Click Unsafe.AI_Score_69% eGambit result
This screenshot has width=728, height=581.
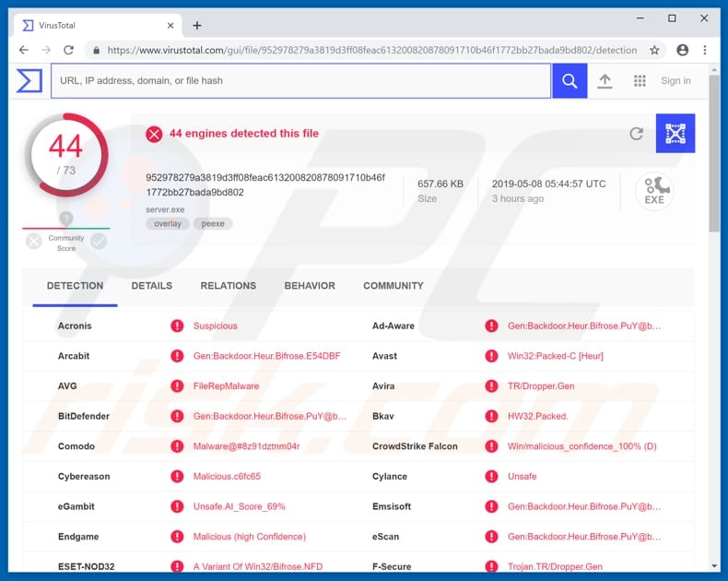pyautogui.click(x=239, y=506)
